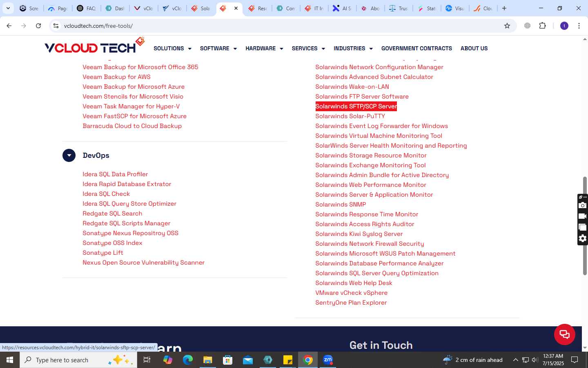Open Zoom from the taskbar
This screenshot has width=588, height=368.
coord(328,360)
